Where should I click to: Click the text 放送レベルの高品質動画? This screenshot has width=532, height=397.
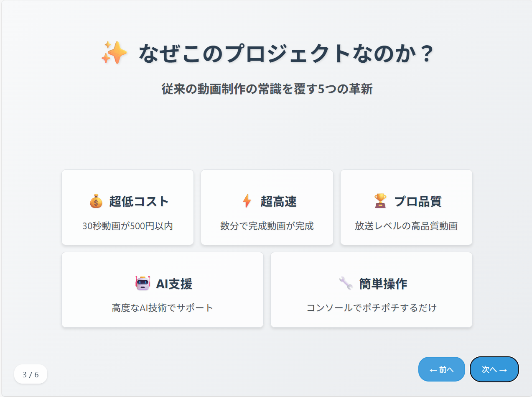[x=406, y=226]
